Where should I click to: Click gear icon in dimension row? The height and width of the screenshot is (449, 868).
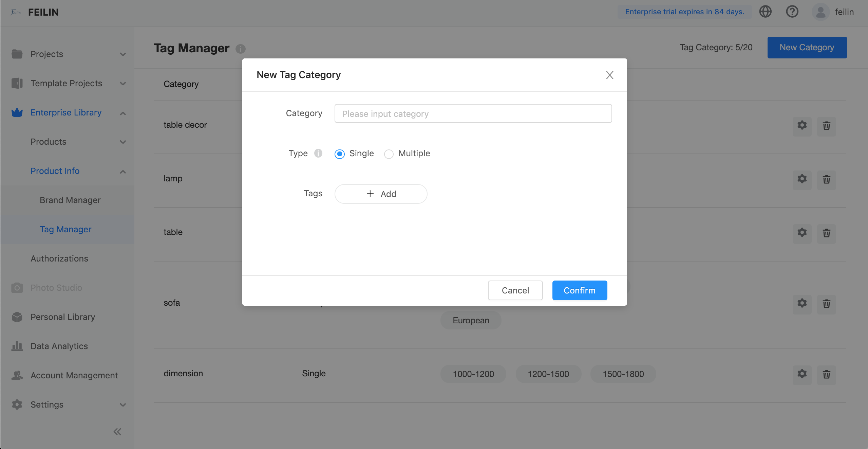tap(802, 374)
